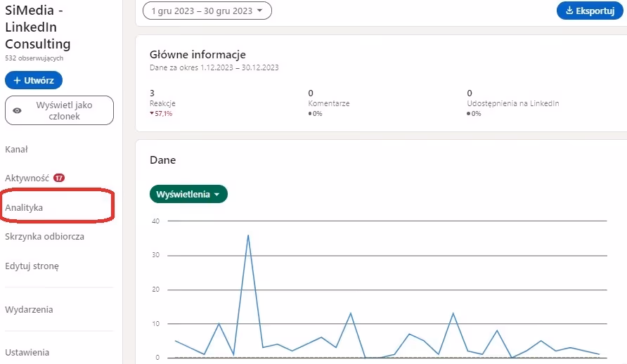This screenshot has height=364, width=627.
Task: Open Skrzynka odbiorcza in the sidebar
Action: pos(45,237)
